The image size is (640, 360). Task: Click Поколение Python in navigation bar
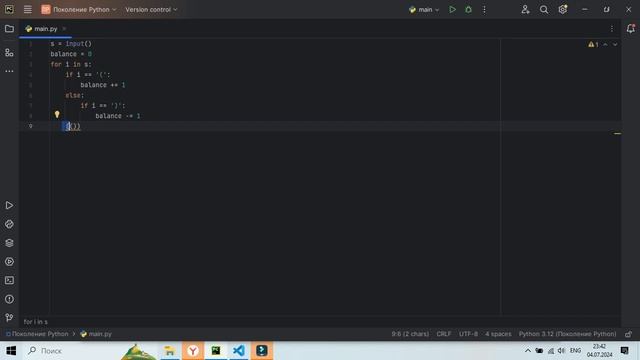(x=37, y=334)
